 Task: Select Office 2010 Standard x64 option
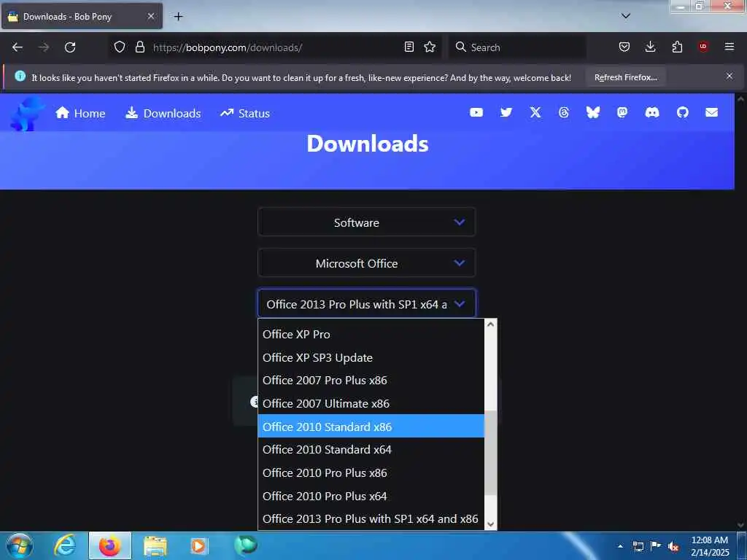pos(371,449)
